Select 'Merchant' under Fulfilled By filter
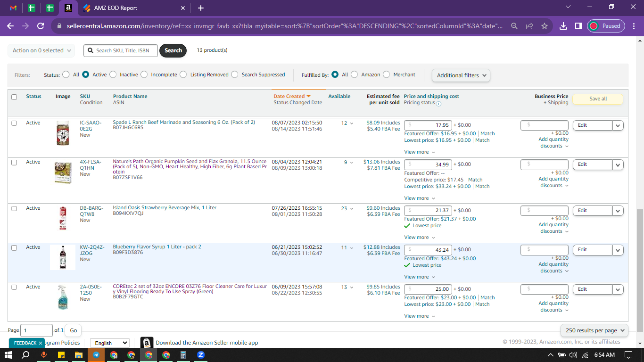The image size is (644, 362). (387, 74)
